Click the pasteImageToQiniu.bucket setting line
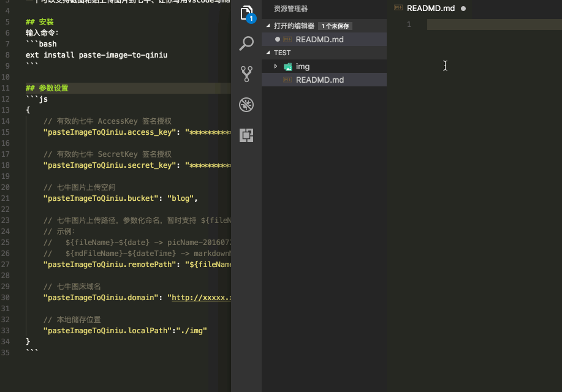The width and height of the screenshot is (562, 392). click(120, 198)
